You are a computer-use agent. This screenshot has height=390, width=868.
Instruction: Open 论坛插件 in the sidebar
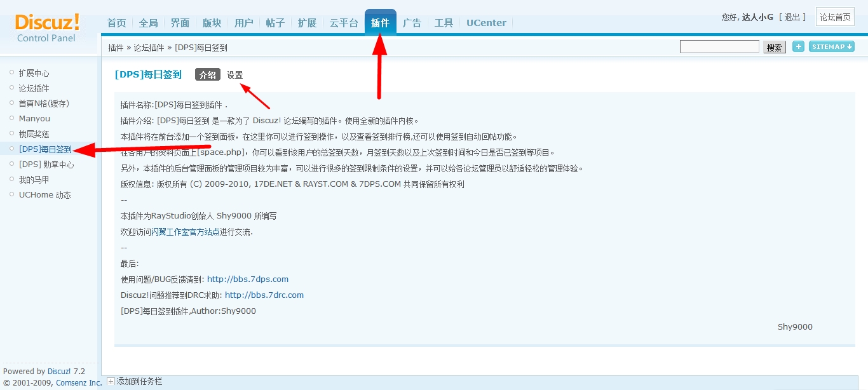(x=34, y=88)
